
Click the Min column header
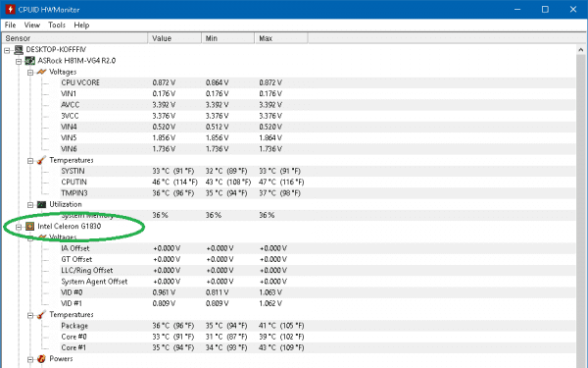tap(228, 38)
